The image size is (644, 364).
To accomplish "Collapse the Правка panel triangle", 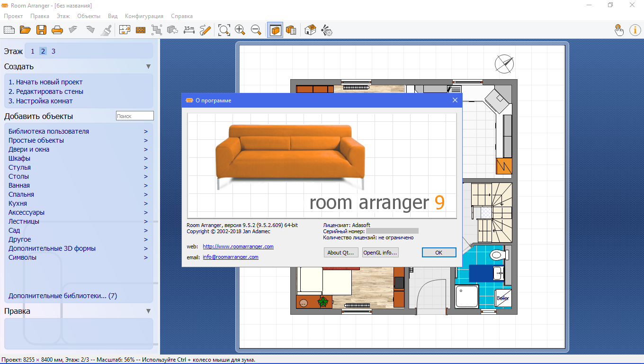I will click(148, 311).
